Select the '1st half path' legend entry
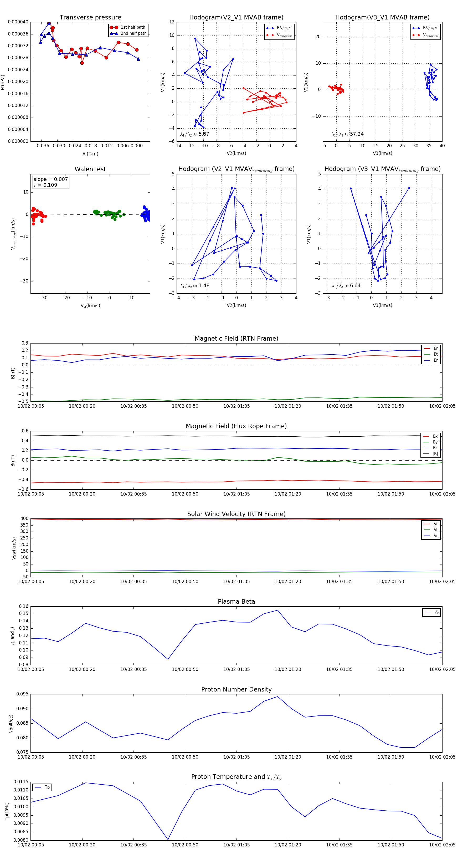 click(x=128, y=27)
